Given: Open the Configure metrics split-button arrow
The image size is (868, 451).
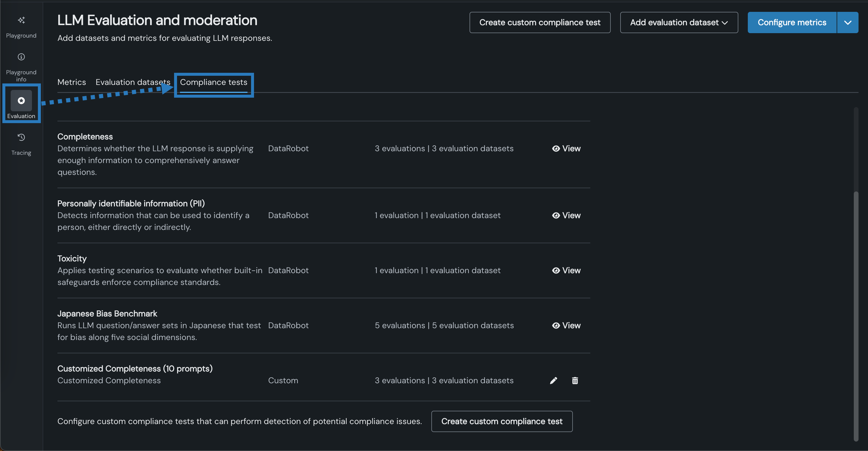Looking at the screenshot, I should [848, 22].
